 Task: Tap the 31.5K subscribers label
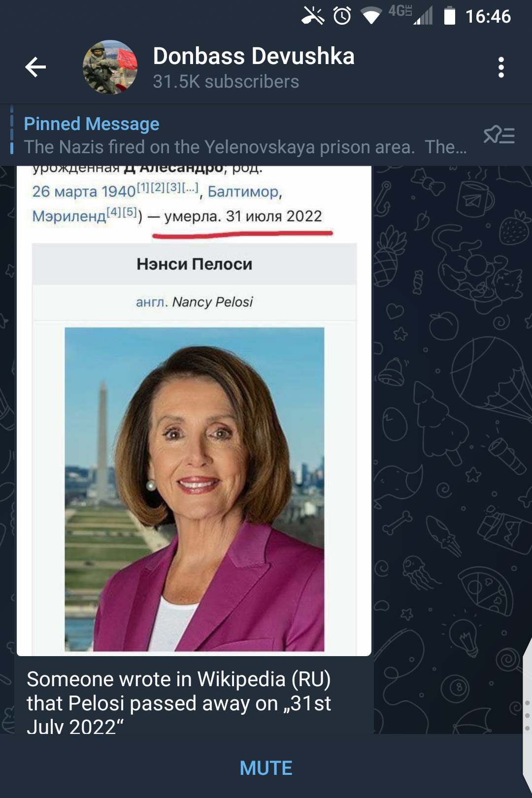226,82
